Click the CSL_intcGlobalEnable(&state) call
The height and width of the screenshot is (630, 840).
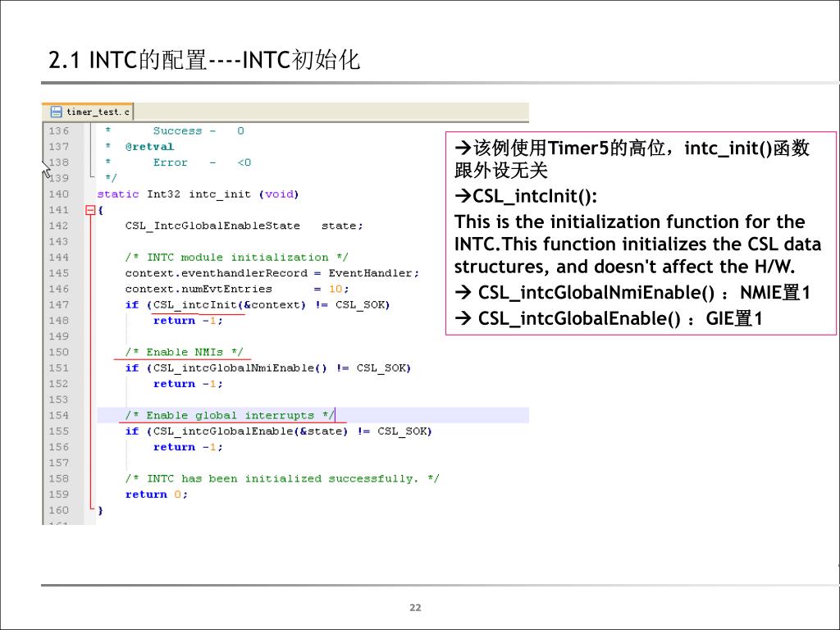pos(250,431)
